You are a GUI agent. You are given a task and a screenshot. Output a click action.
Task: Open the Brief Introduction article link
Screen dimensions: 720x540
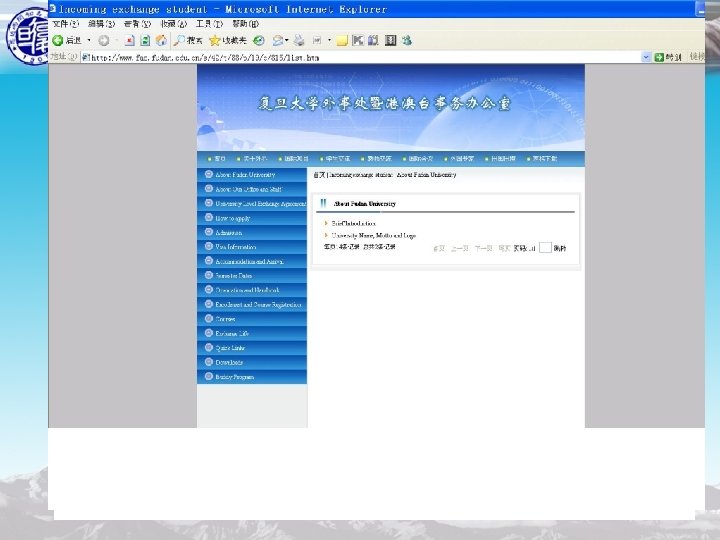tap(353, 224)
